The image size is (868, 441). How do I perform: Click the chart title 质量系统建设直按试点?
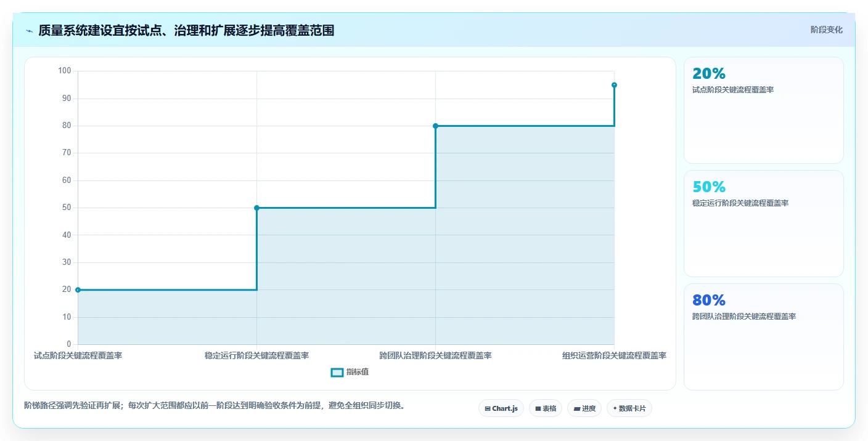point(186,30)
